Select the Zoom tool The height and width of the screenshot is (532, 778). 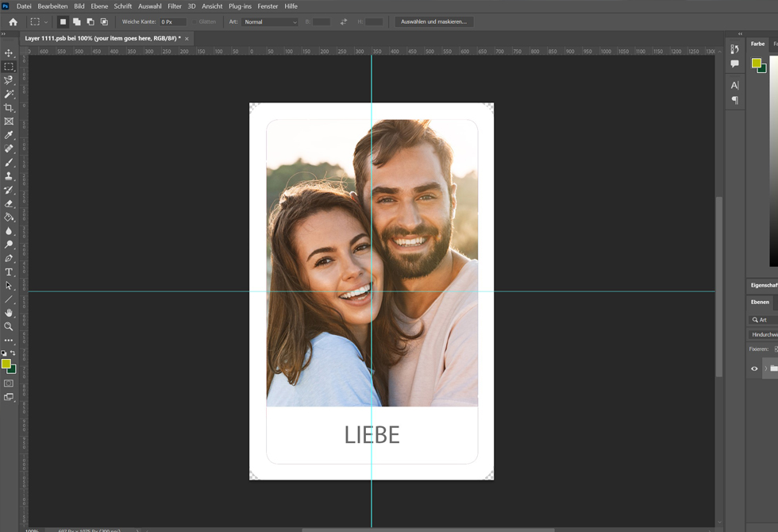click(x=9, y=326)
